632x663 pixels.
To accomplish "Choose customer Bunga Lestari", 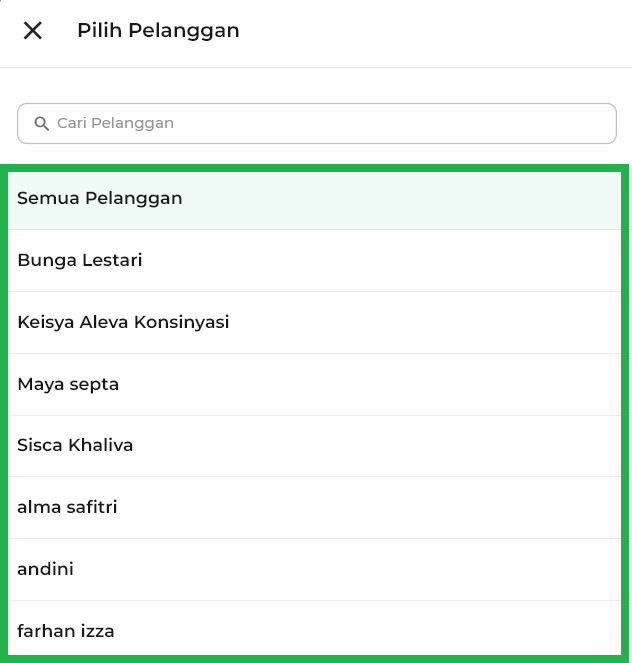I will (80, 260).
